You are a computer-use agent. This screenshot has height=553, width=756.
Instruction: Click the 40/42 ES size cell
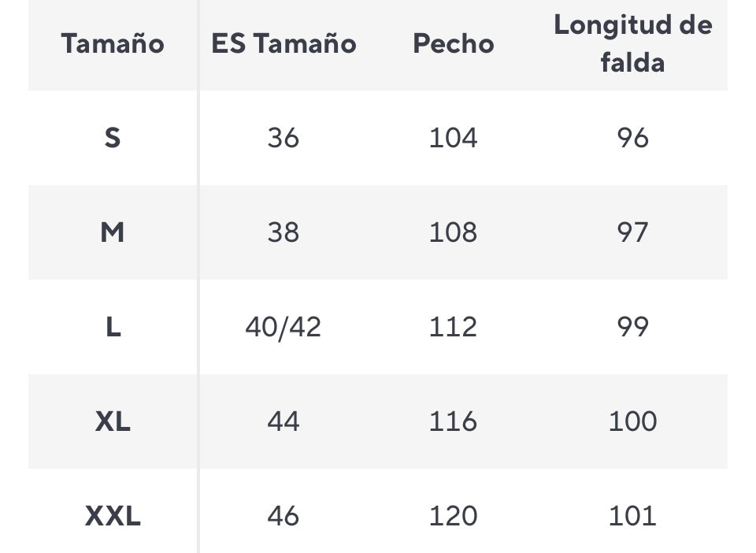click(283, 327)
